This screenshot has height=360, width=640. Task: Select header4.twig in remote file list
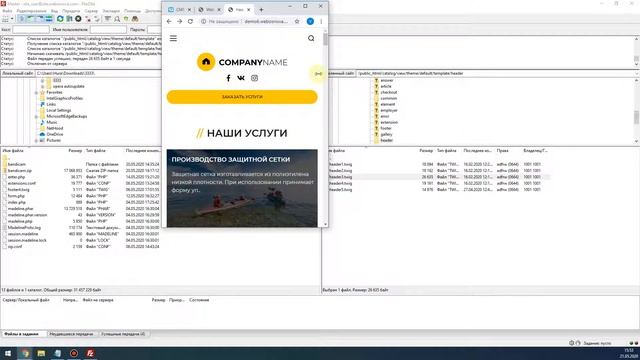(x=340, y=183)
